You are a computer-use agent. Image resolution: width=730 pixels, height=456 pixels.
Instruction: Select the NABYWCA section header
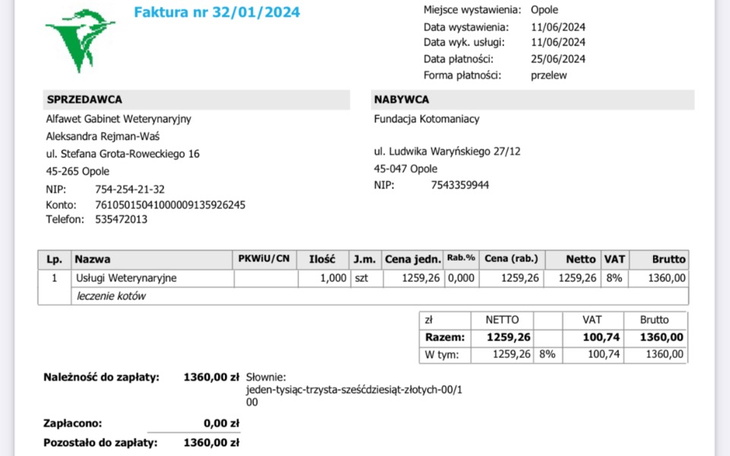(402, 100)
